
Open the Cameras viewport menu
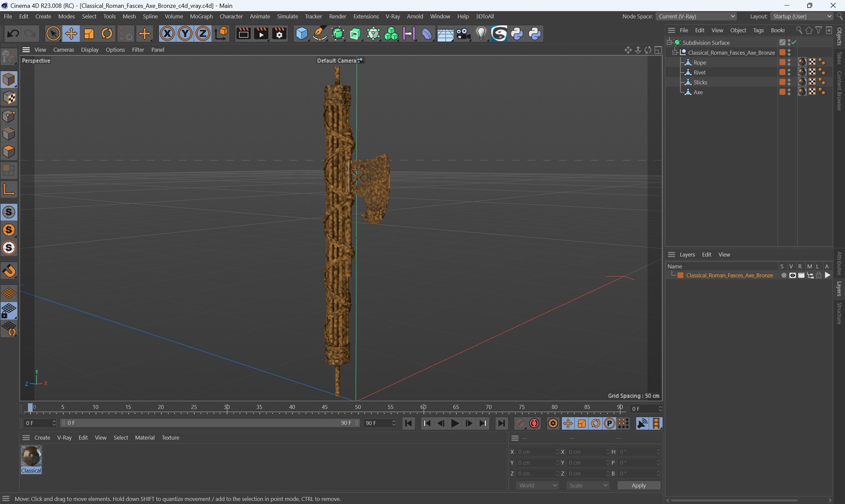coord(64,49)
